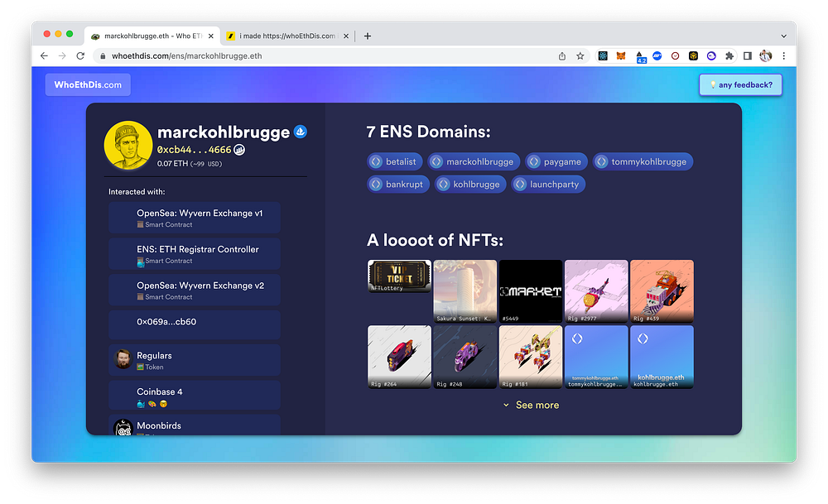Click the blue OpenSea badge beside marckohlbrugge

(x=301, y=132)
